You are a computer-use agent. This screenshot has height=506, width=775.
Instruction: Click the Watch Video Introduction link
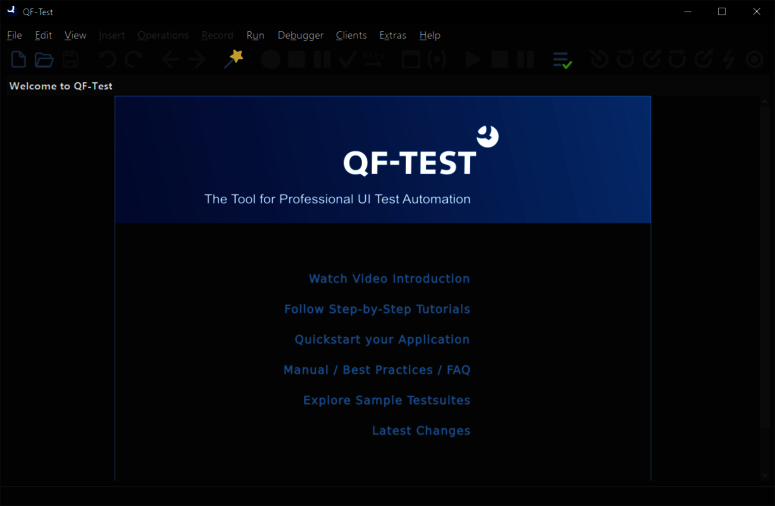click(x=389, y=279)
